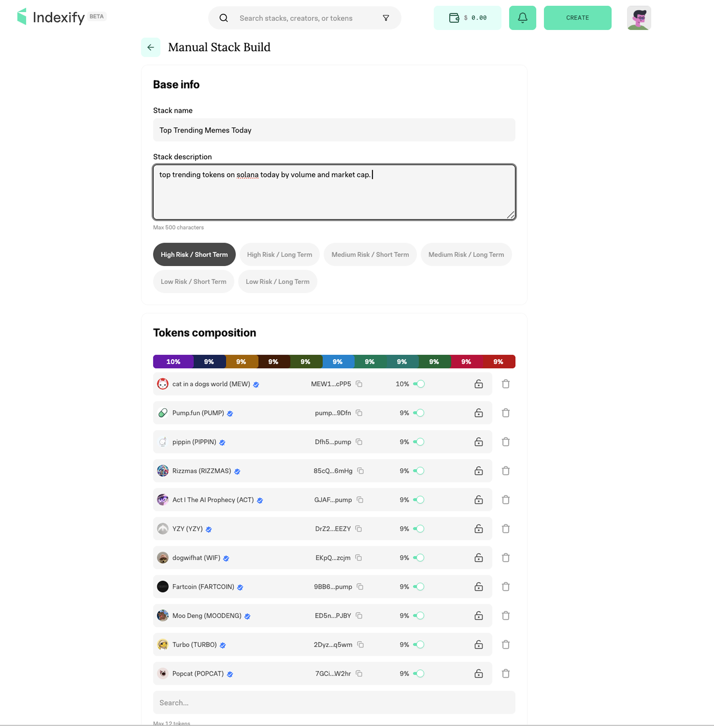This screenshot has width=714, height=728.
Task: Click the purple 10% allocation segment
Action: coord(173,362)
